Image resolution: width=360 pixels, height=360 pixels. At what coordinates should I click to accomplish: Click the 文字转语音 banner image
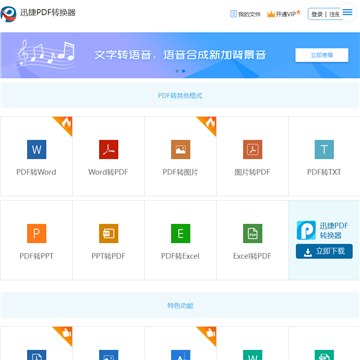[180, 55]
